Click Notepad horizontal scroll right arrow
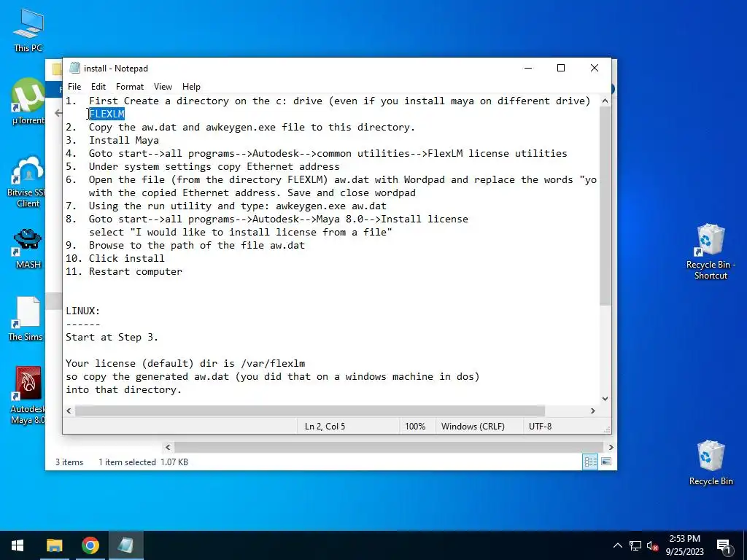Viewport: 747px width, 560px height. tap(592, 411)
